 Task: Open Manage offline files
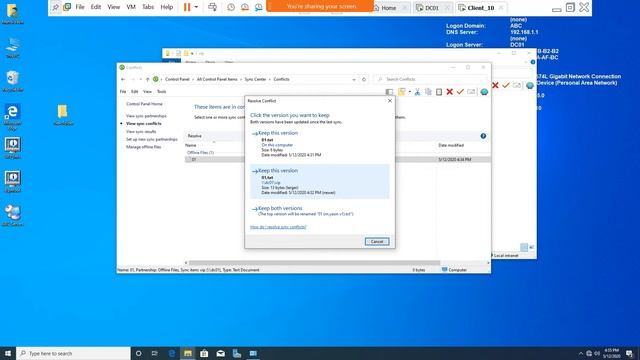point(143,147)
